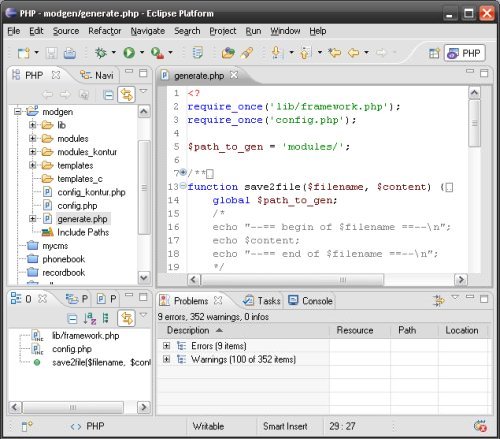Select the PHP perspective button

[465, 53]
